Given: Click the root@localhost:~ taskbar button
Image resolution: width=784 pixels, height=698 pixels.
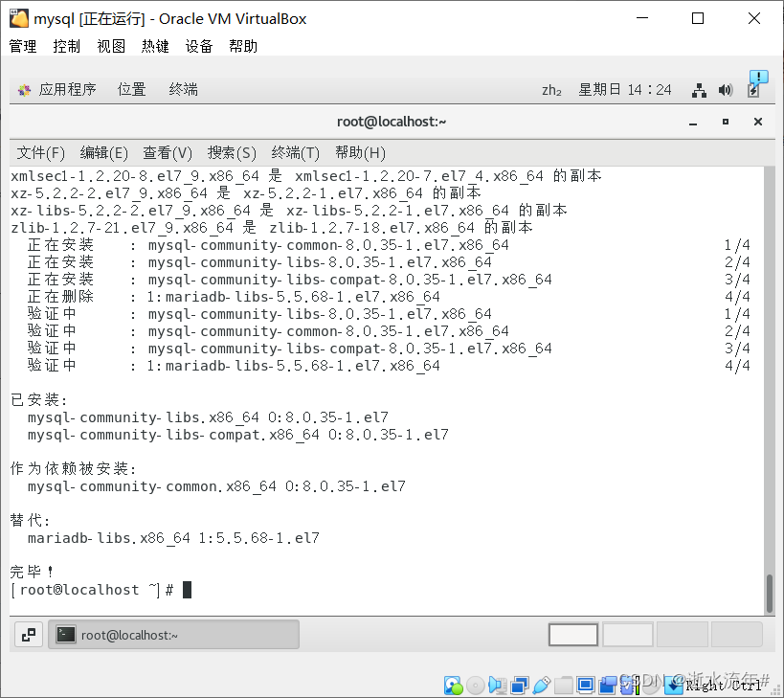Looking at the screenshot, I should (x=172, y=634).
